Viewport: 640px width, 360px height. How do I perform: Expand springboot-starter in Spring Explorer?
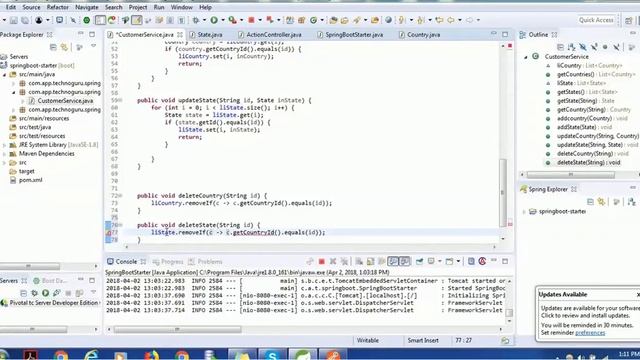524,211
